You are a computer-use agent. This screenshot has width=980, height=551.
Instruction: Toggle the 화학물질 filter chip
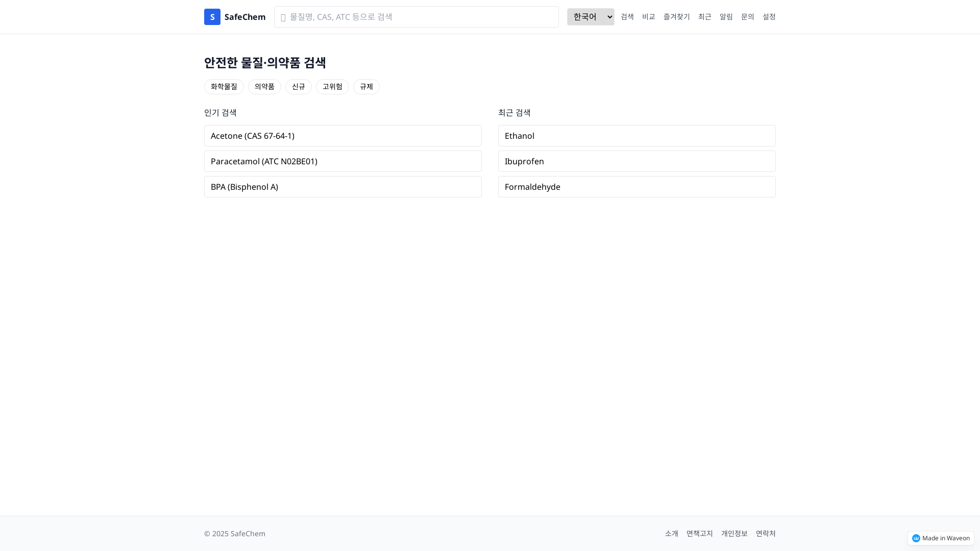tap(224, 86)
